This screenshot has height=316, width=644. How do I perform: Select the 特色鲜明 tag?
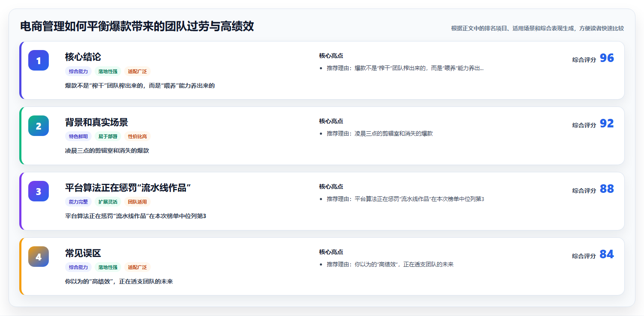(x=78, y=137)
